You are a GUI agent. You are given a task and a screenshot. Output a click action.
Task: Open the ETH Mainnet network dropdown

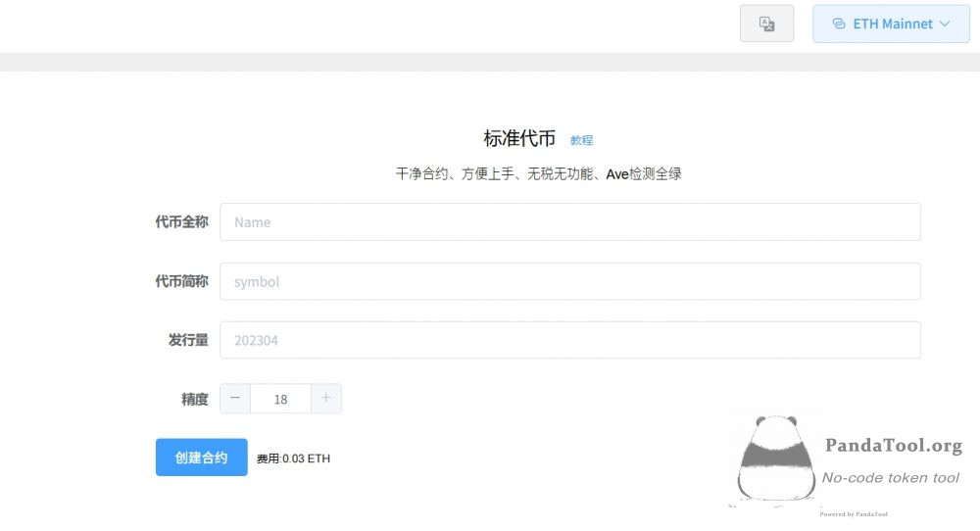[891, 24]
